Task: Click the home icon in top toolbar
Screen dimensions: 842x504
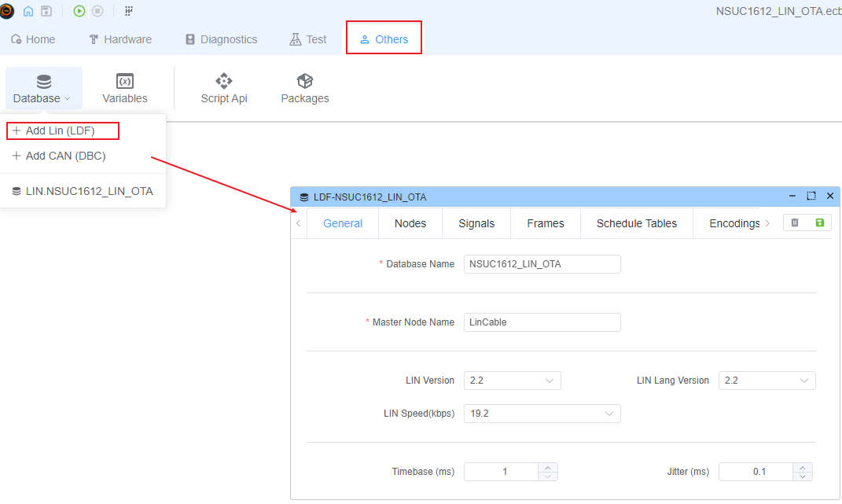Action: point(28,11)
